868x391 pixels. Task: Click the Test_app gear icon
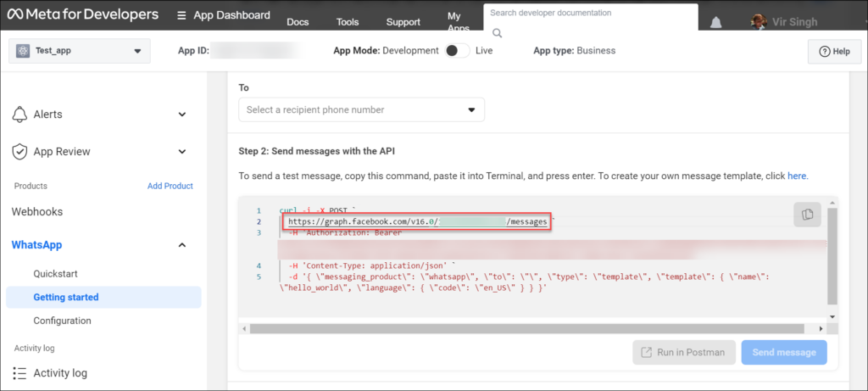click(23, 51)
